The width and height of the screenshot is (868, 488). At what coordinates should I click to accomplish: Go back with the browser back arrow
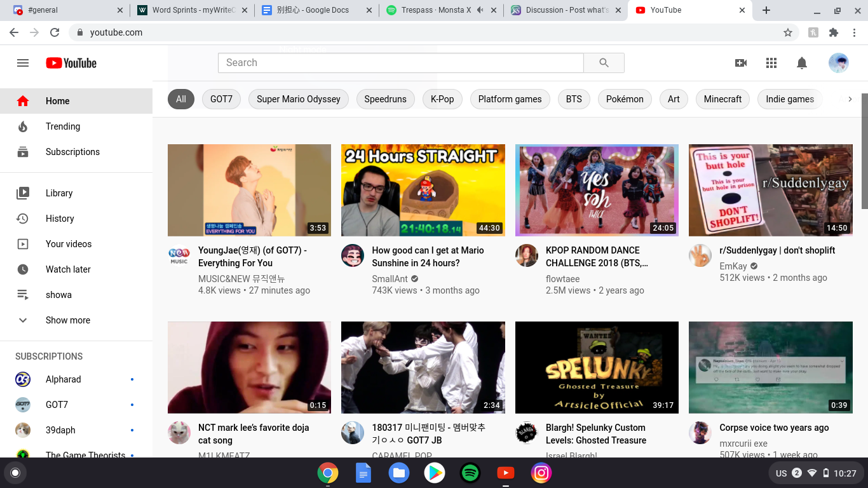14,32
